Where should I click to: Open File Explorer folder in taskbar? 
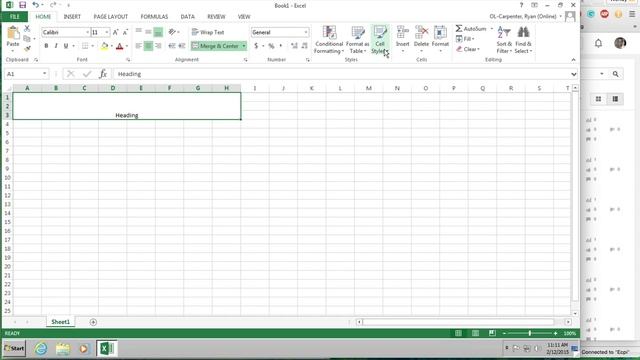63,349
